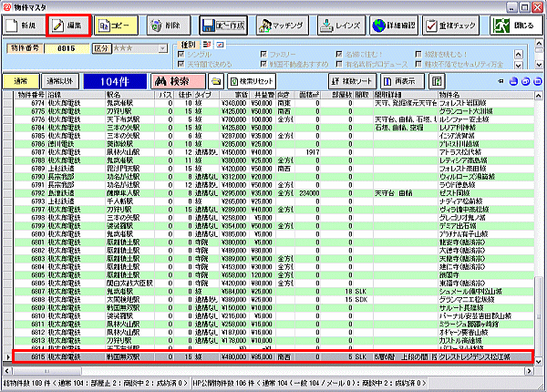Click the 重複チェック duplicate check button
Viewport: 547px width, 392px height.
click(x=451, y=26)
